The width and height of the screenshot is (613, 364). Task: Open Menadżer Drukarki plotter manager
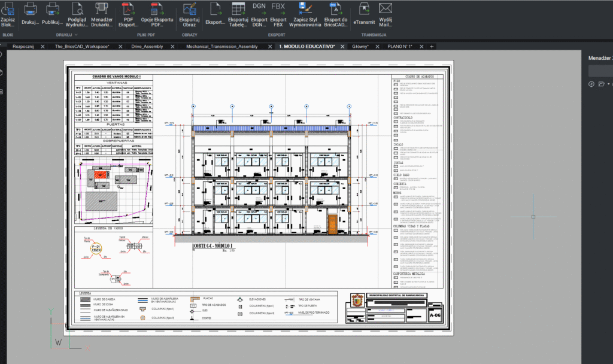[x=102, y=9]
